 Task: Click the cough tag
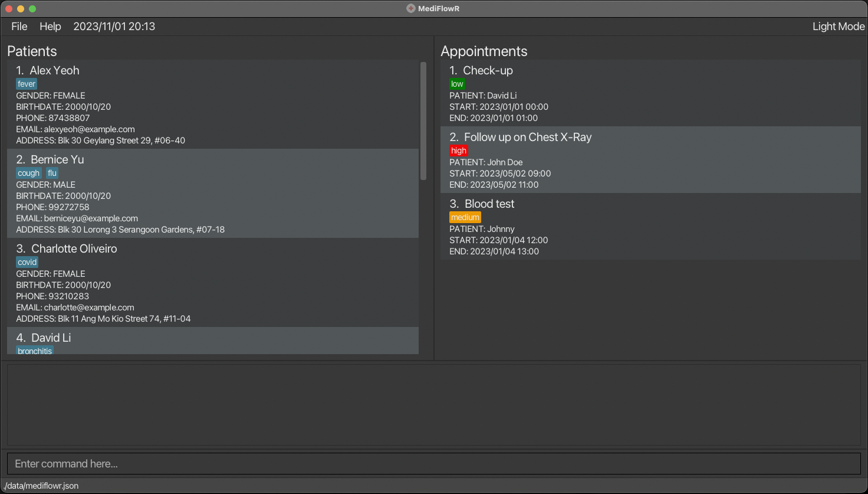29,173
